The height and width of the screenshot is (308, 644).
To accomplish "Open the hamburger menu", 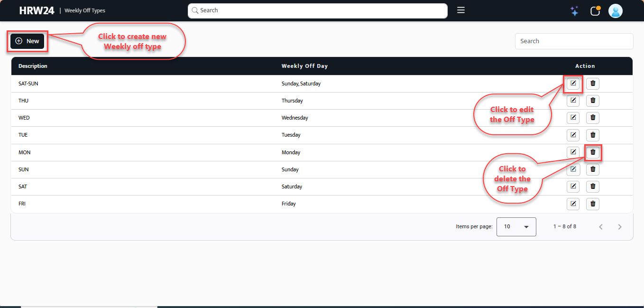I will point(460,10).
